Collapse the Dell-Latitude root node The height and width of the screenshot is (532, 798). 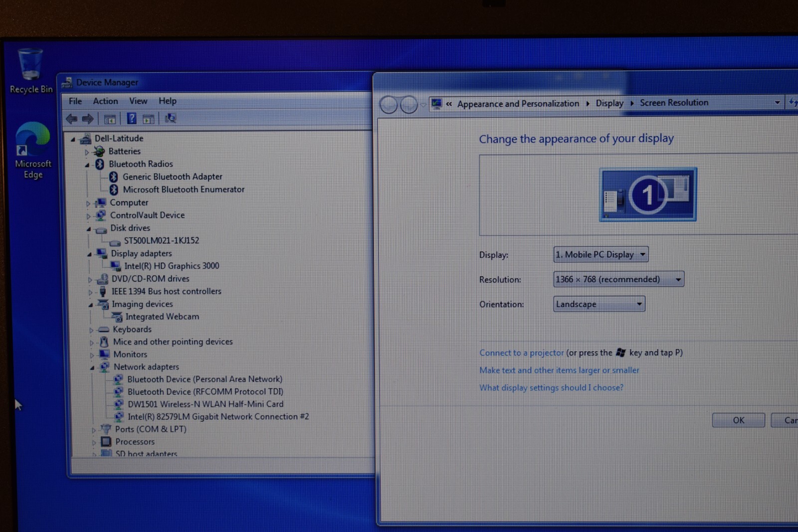click(x=73, y=139)
